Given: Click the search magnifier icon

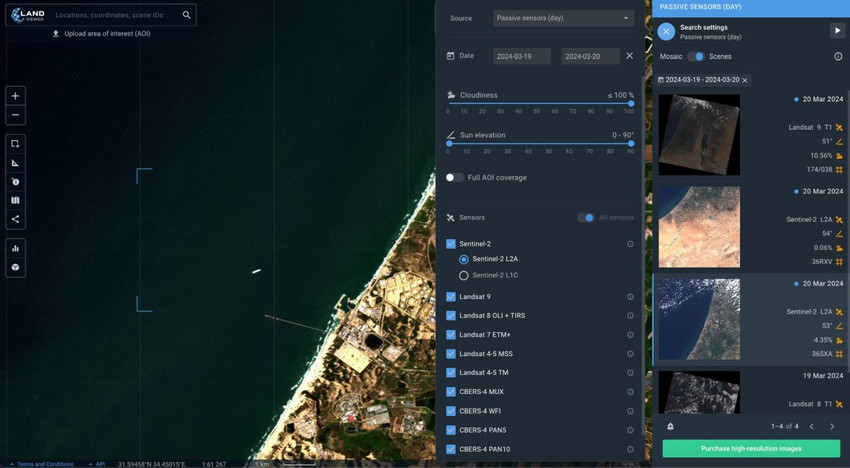Looking at the screenshot, I should tap(186, 15).
